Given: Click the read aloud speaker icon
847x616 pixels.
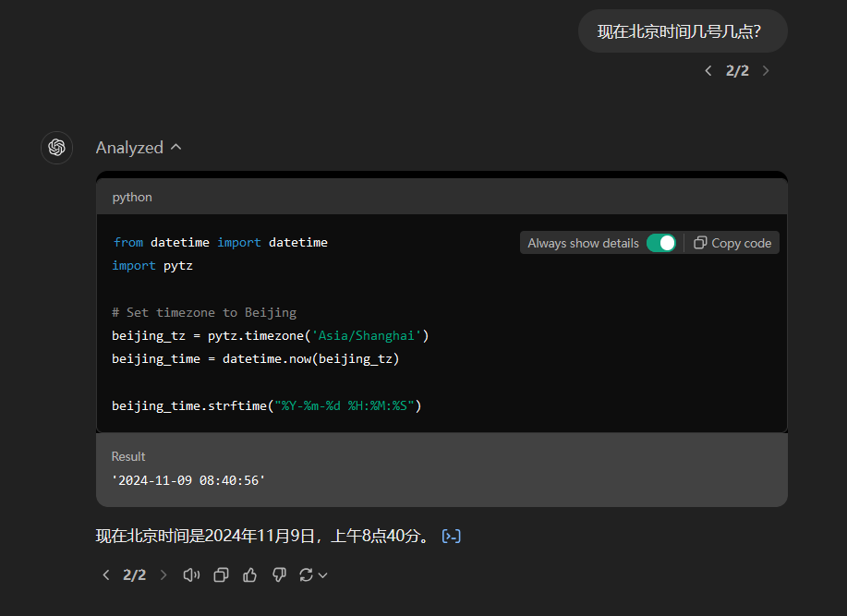Looking at the screenshot, I should tap(191, 575).
